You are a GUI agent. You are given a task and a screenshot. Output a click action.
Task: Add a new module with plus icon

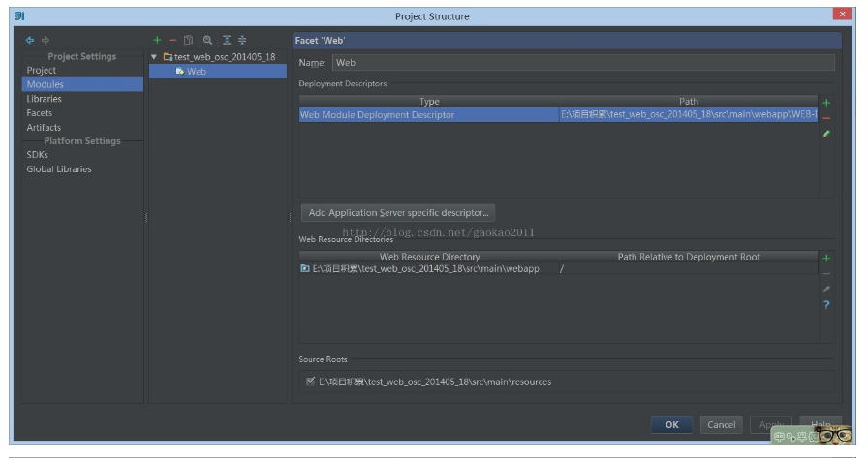(x=157, y=40)
